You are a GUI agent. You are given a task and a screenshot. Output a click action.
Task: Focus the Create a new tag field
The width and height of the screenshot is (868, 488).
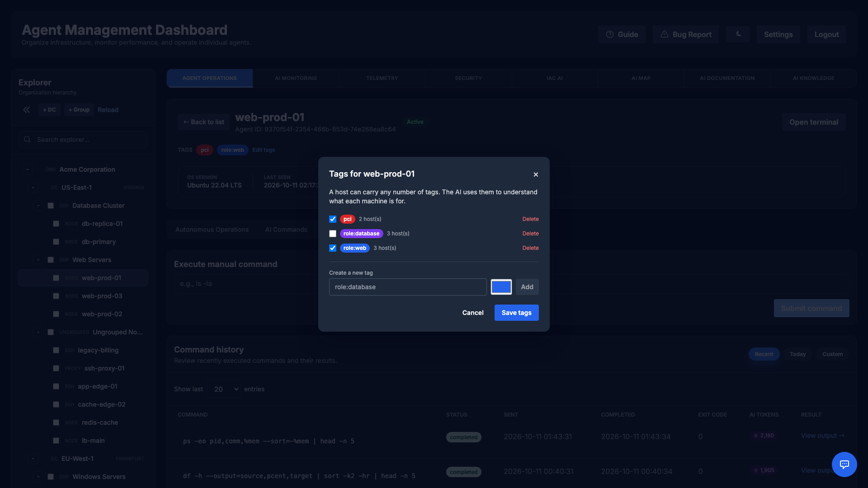coord(408,287)
